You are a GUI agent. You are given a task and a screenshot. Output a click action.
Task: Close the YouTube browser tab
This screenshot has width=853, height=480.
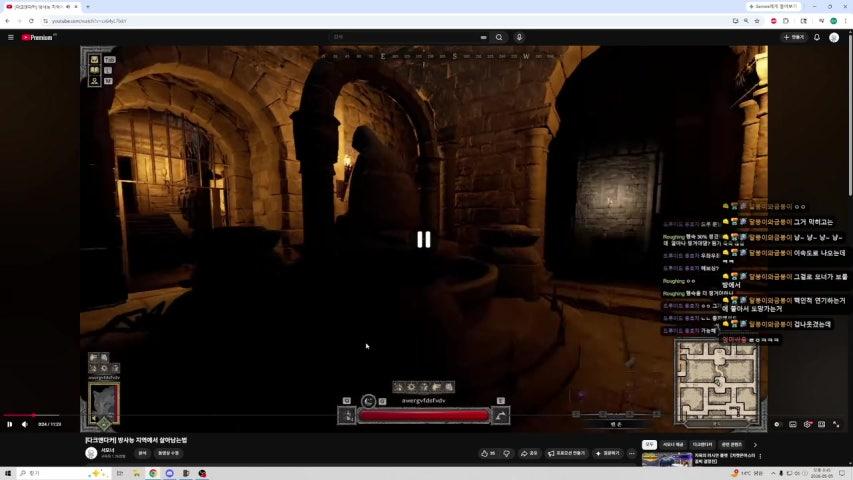tap(76, 7)
